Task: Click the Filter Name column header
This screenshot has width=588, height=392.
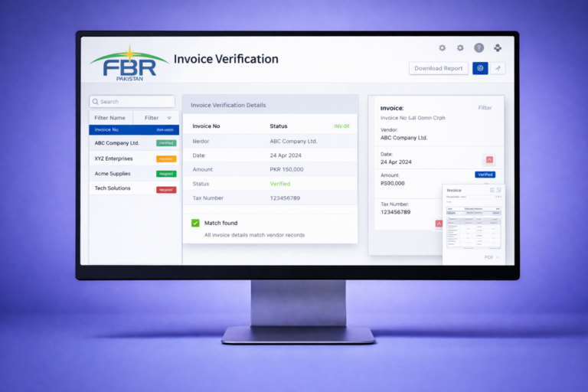Action: [109, 118]
